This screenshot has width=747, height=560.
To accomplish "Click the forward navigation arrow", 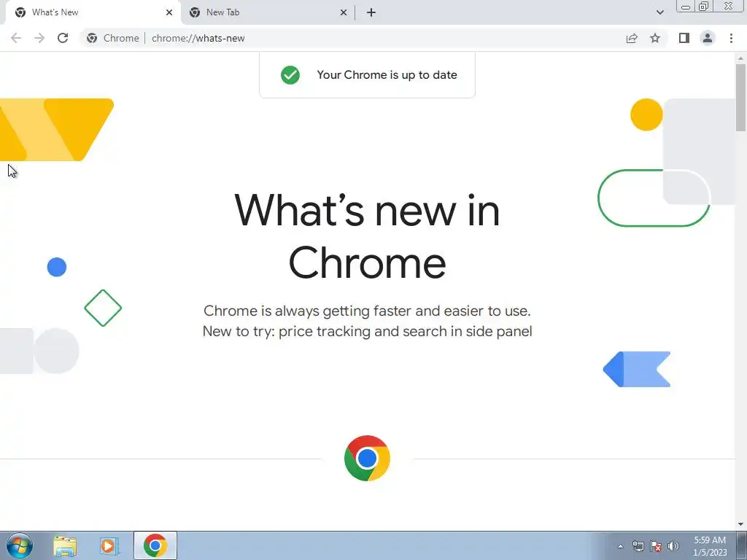I will (39, 38).
